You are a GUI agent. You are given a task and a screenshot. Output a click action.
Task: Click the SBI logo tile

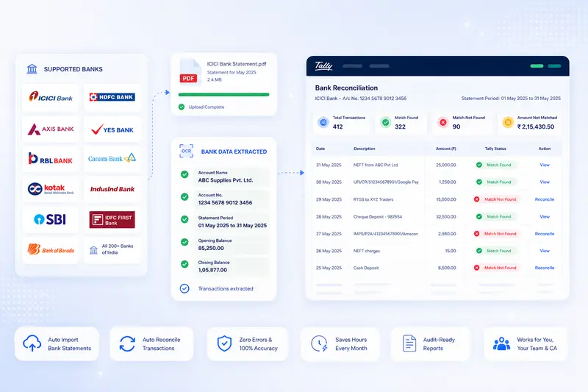pyautogui.click(x=51, y=219)
